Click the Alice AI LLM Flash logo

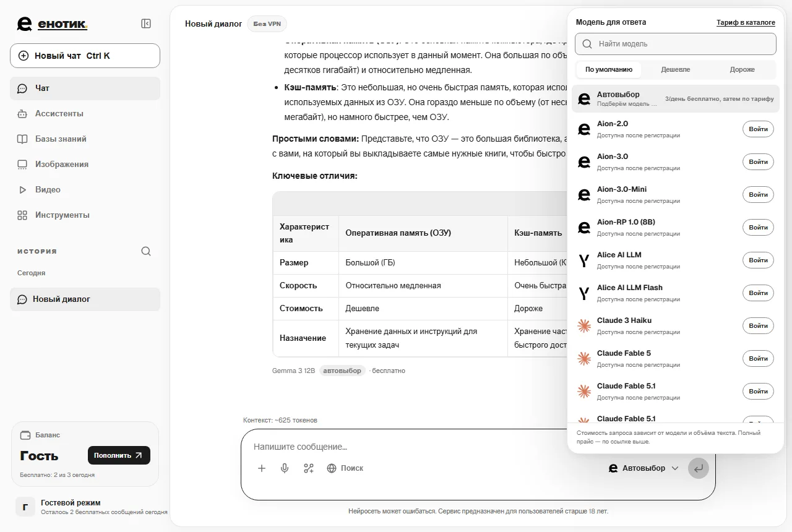point(583,293)
